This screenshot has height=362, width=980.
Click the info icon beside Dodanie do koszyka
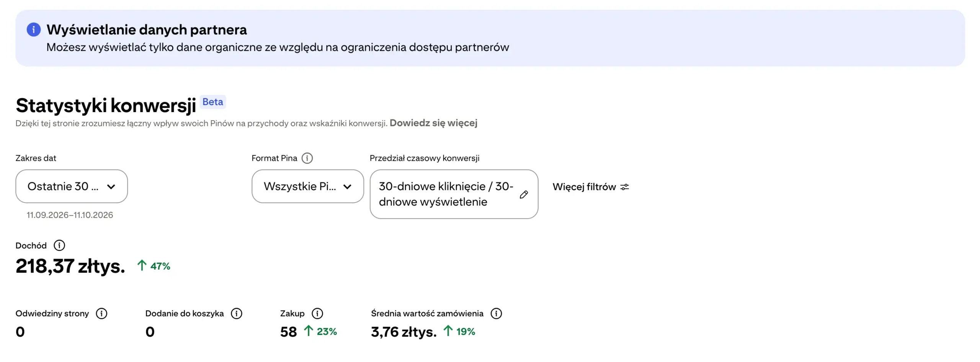(x=237, y=313)
